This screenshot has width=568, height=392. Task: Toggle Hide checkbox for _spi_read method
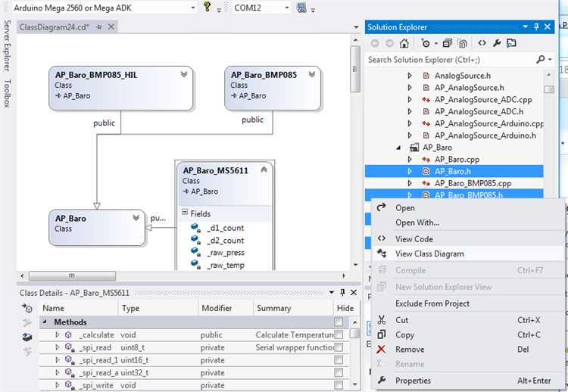pyautogui.click(x=339, y=347)
